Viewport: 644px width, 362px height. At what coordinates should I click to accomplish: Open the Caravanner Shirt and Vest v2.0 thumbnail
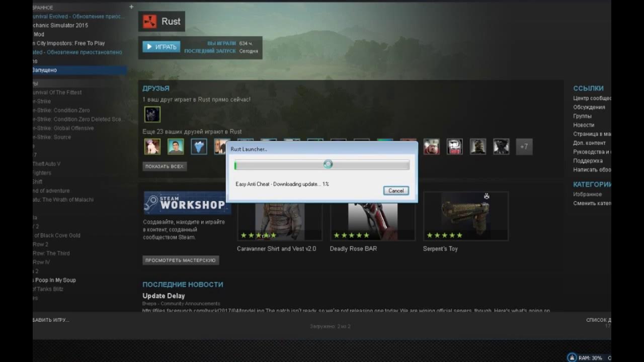(280, 216)
